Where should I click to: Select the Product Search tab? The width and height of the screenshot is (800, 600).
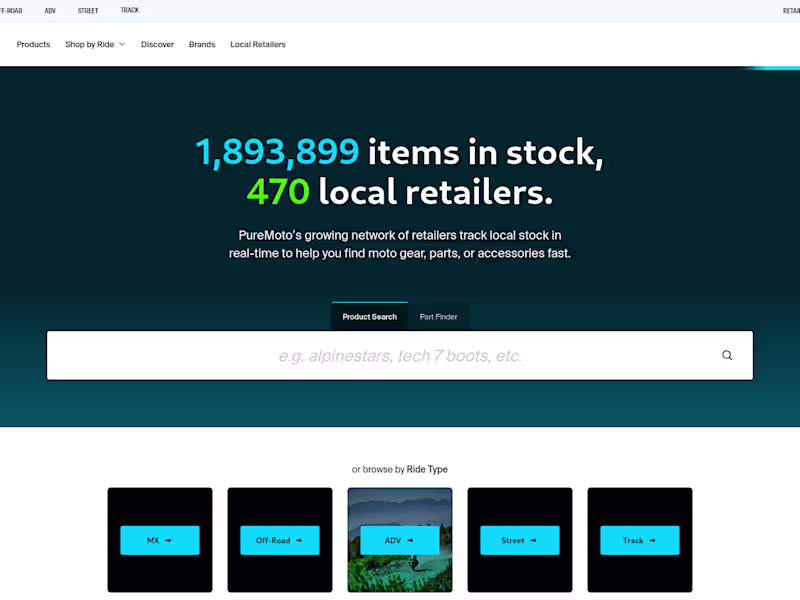tap(369, 316)
